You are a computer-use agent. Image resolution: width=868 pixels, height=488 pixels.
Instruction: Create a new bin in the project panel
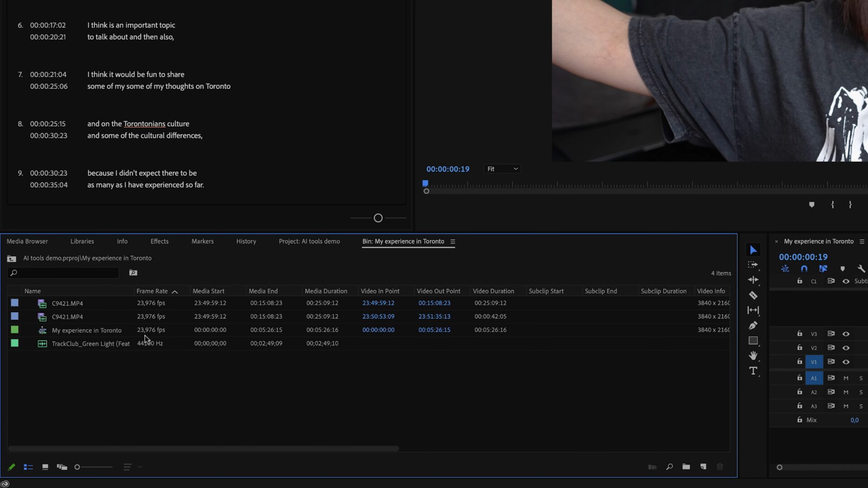click(x=686, y=467)
